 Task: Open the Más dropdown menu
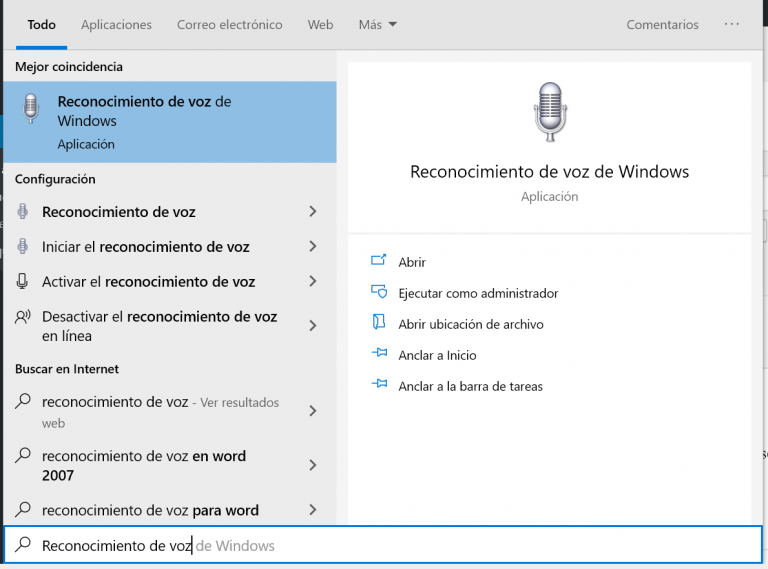377,24
